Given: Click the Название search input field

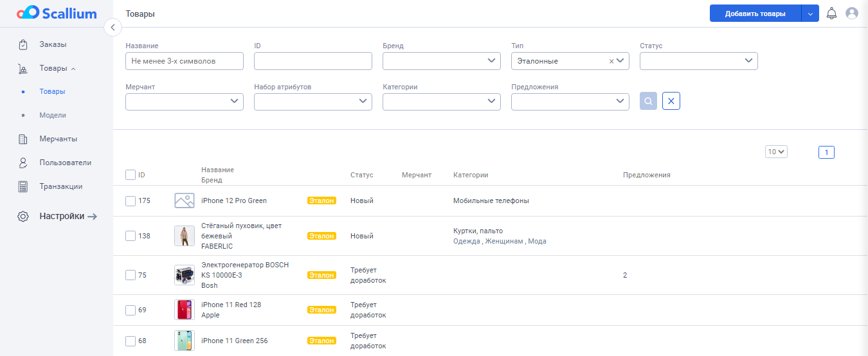Looking at the screenshot, I should (x=185, y=61).
